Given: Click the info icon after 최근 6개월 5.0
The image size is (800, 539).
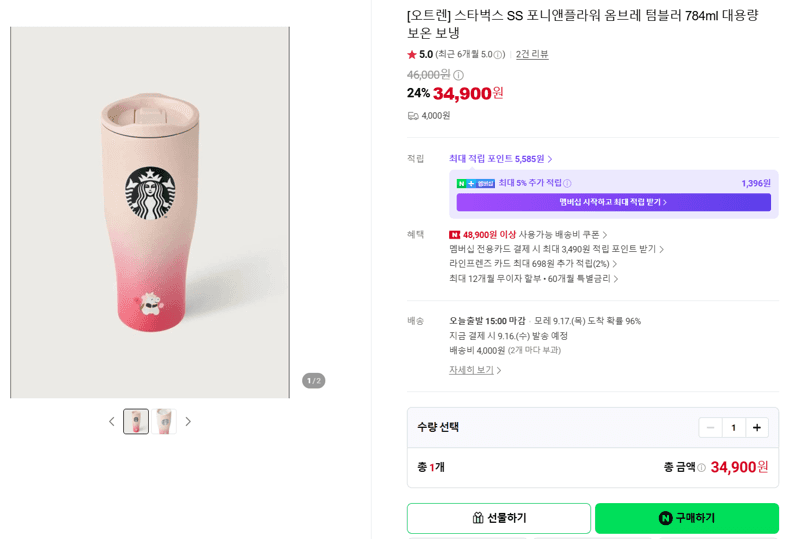Looking at the screenshot, I should click(x=499, y=55).
